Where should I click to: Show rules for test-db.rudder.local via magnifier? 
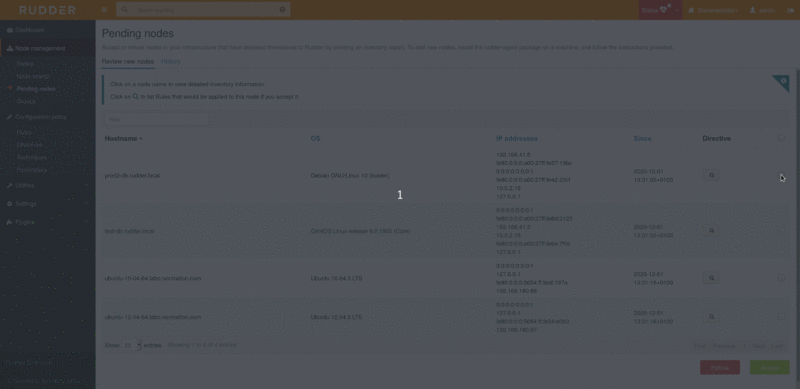coord(711,231)
